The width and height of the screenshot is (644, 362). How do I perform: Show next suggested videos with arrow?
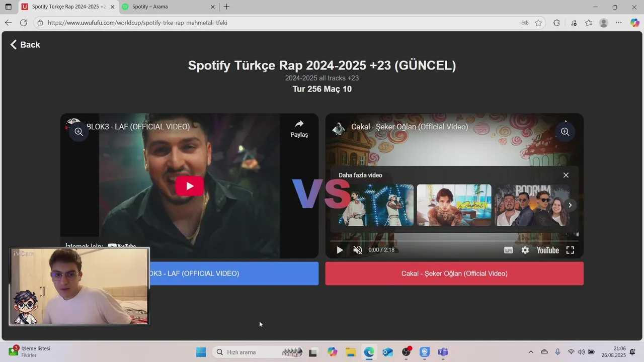coord(570,205)
